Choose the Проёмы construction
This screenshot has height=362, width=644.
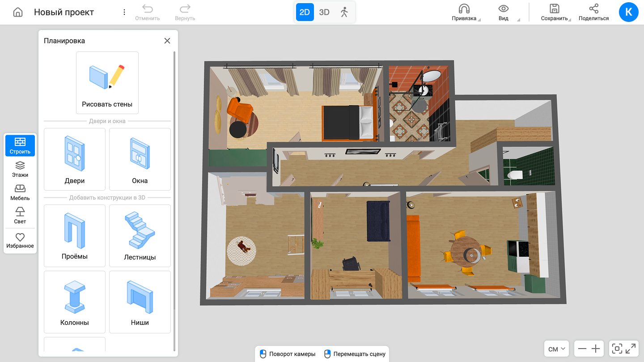pos(75,235)
